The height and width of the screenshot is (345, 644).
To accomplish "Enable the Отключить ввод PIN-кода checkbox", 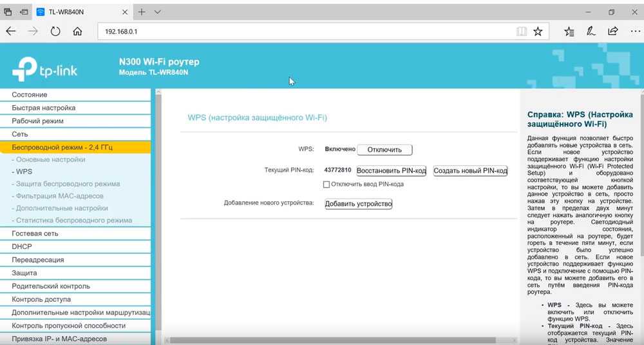I will click(327, 184).
